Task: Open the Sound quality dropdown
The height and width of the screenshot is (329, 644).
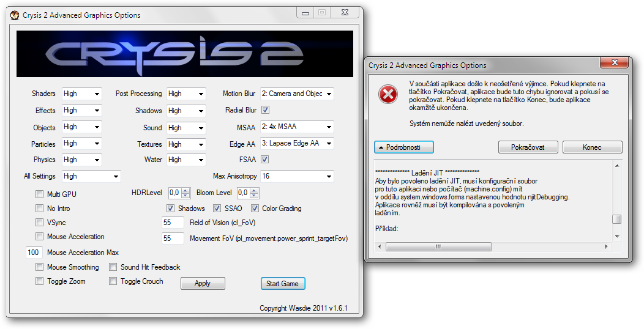Action: [186, 128]
